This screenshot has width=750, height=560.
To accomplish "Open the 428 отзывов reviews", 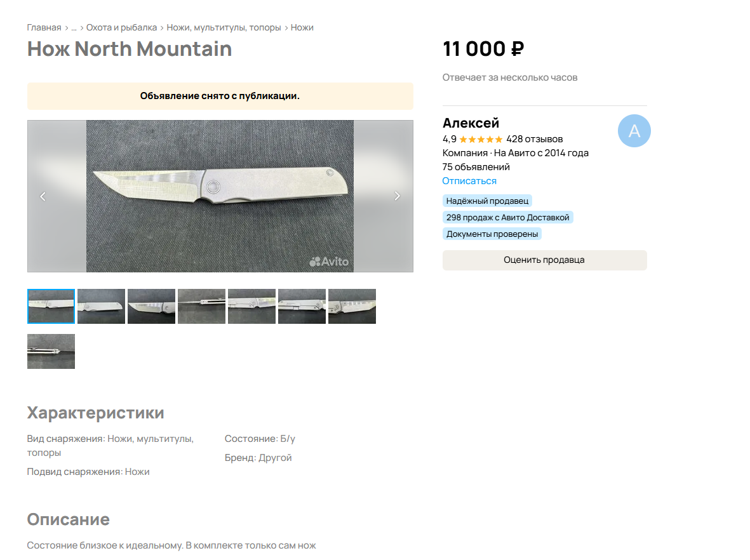I will [534, 139].
